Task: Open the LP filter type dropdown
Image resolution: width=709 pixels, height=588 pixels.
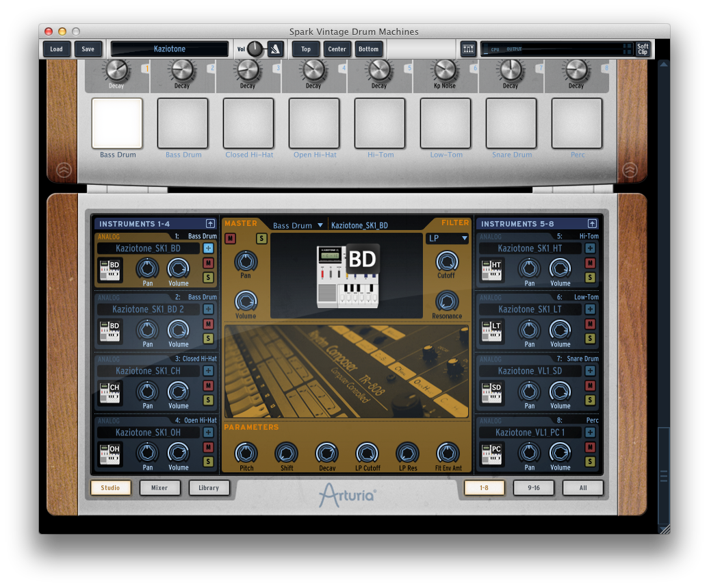Action: pos(447,238)
